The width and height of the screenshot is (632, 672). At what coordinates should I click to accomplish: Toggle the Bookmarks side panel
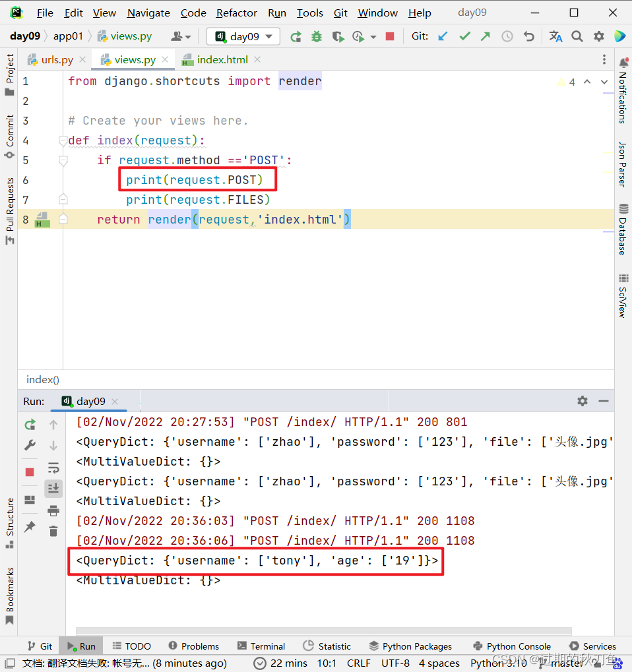(x=9, y=596)
